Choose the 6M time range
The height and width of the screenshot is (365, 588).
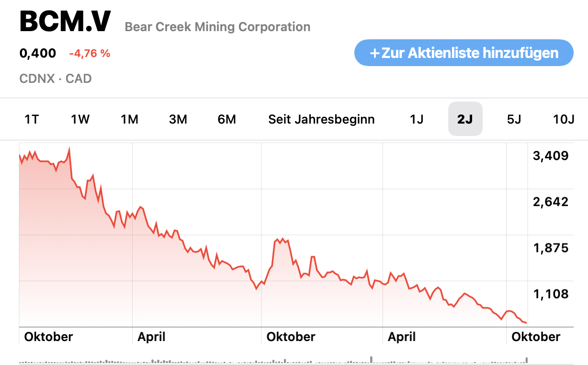coord(227,119)
